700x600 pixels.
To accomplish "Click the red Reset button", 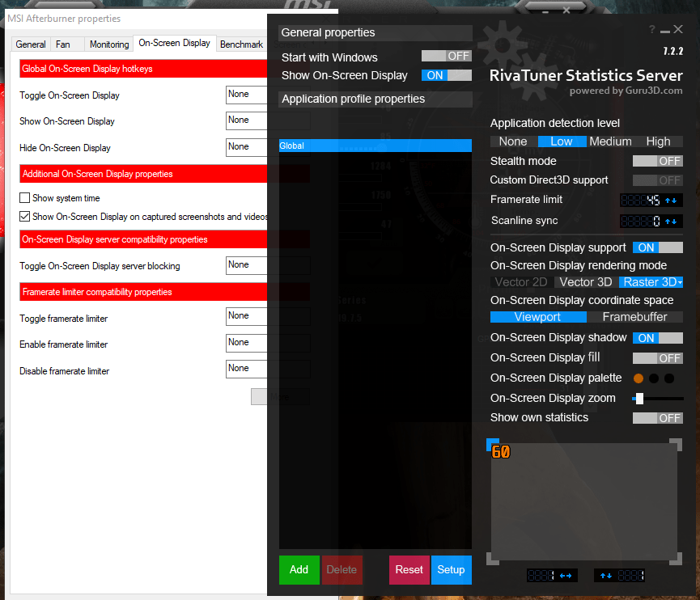I will (x=409, y=569).
